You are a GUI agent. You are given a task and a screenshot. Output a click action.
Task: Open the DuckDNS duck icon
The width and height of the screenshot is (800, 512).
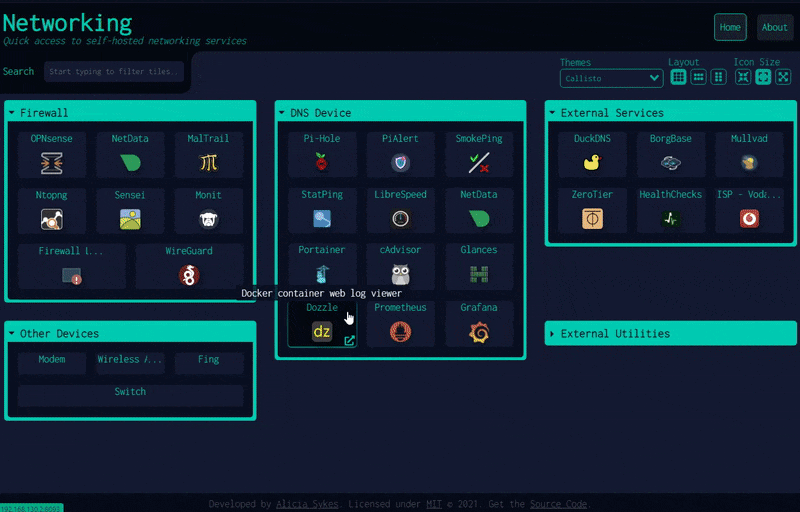[x=592, y=163]
